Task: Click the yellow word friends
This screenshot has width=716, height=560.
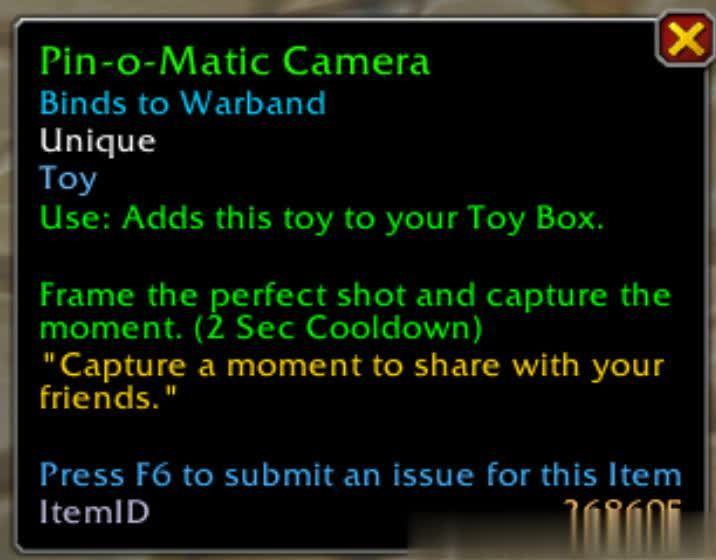Action: coord(100,397)
